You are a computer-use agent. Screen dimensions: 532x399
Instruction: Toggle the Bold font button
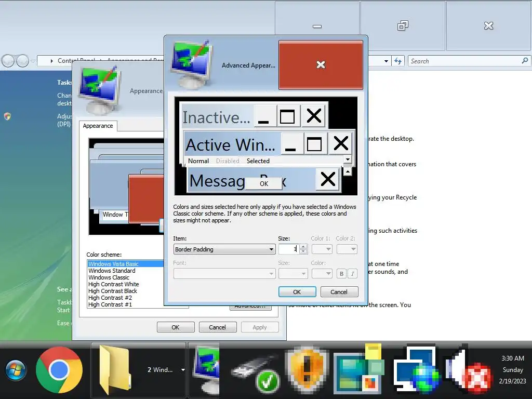[341, 274]
